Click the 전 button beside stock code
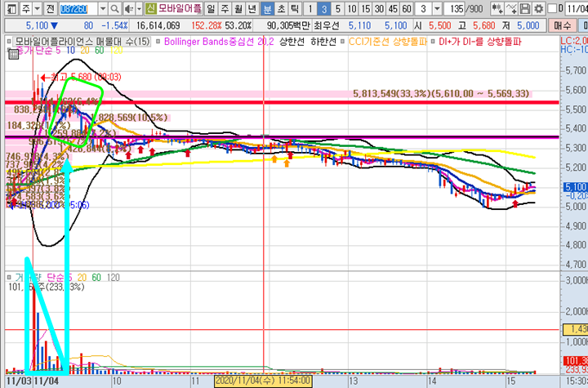 (x=51, y=8)
